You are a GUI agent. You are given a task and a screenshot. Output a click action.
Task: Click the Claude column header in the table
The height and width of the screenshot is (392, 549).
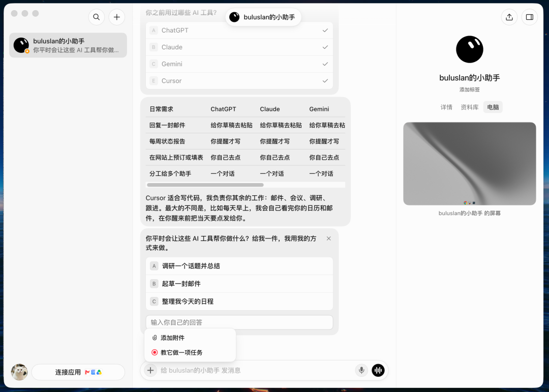[269, 109]
